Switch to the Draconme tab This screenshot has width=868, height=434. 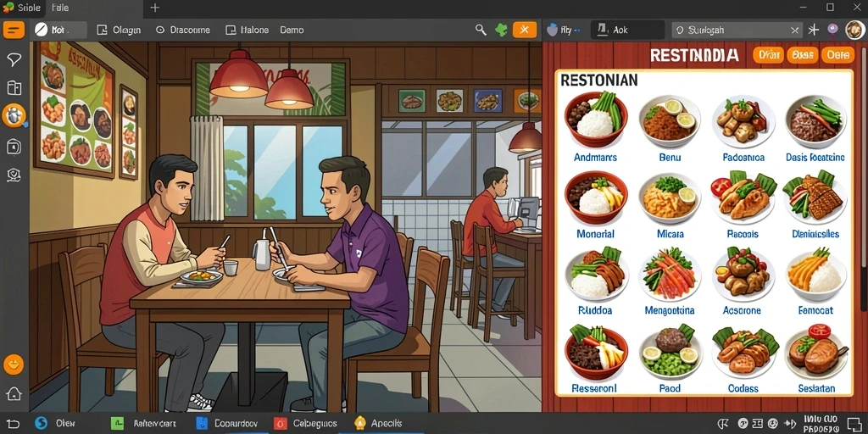[183, 30]
